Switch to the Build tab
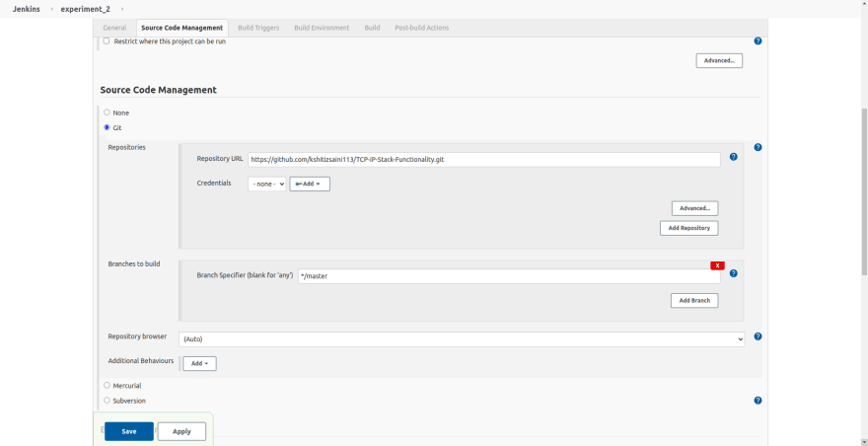The width and height of the screenshot is (868, 446). (x=372, y=28)
